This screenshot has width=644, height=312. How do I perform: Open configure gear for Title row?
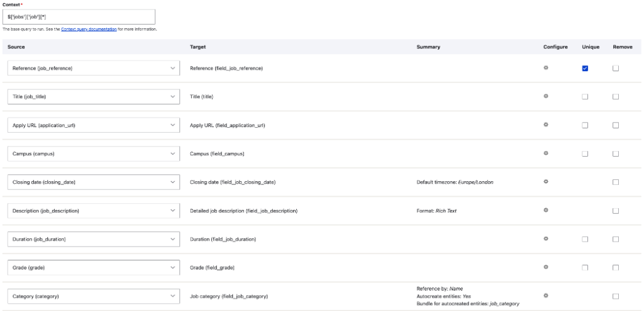pos(546,96)
